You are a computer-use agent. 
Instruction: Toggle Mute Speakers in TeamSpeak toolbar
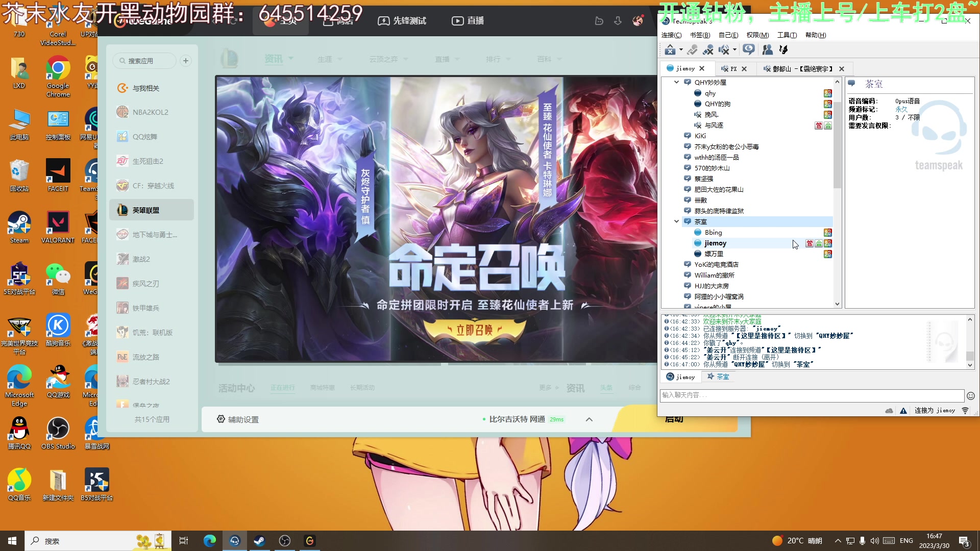click(724, 49)
